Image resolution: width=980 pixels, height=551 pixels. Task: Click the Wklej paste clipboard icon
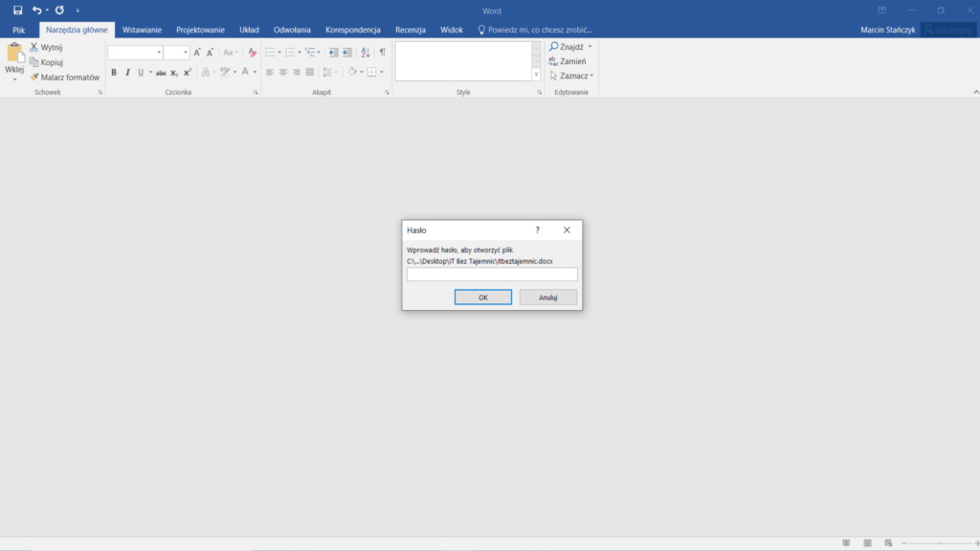coord(14,54)
